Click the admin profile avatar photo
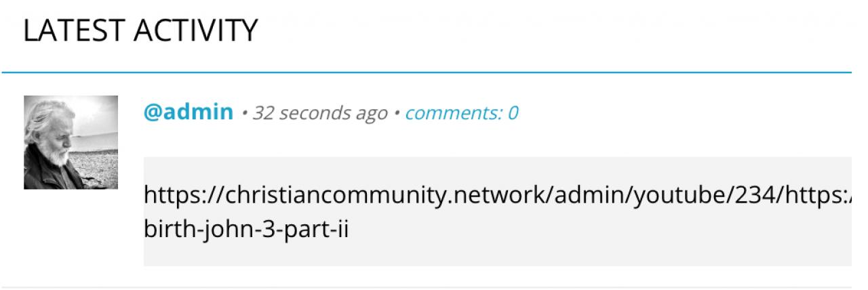 point(71,142)
